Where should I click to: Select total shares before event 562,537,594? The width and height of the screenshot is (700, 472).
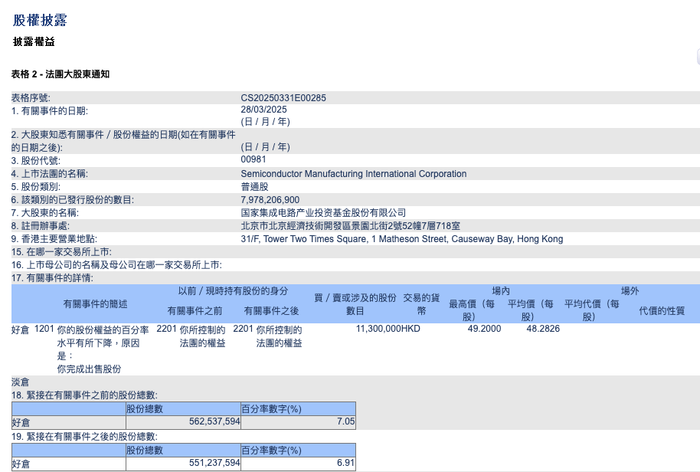214,421
